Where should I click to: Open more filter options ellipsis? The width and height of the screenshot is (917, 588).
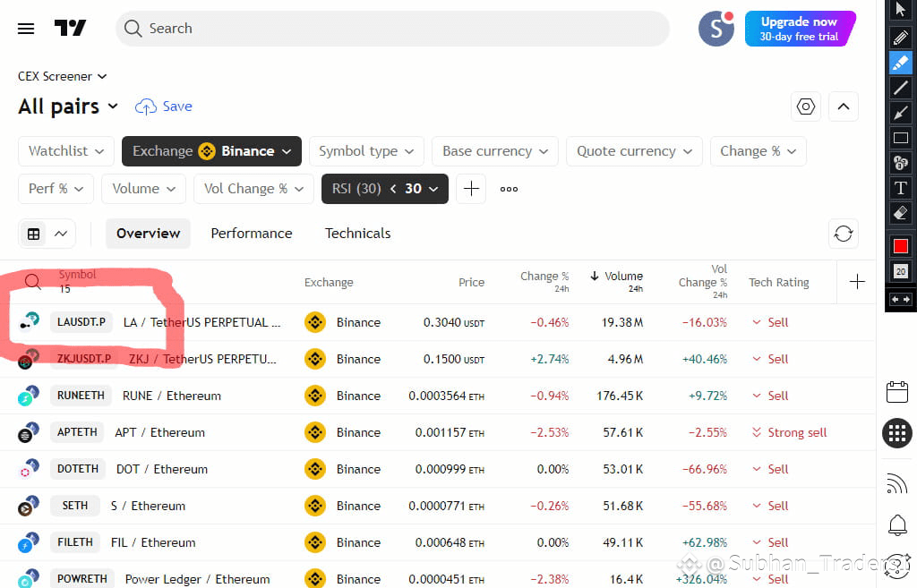(509, 189)
